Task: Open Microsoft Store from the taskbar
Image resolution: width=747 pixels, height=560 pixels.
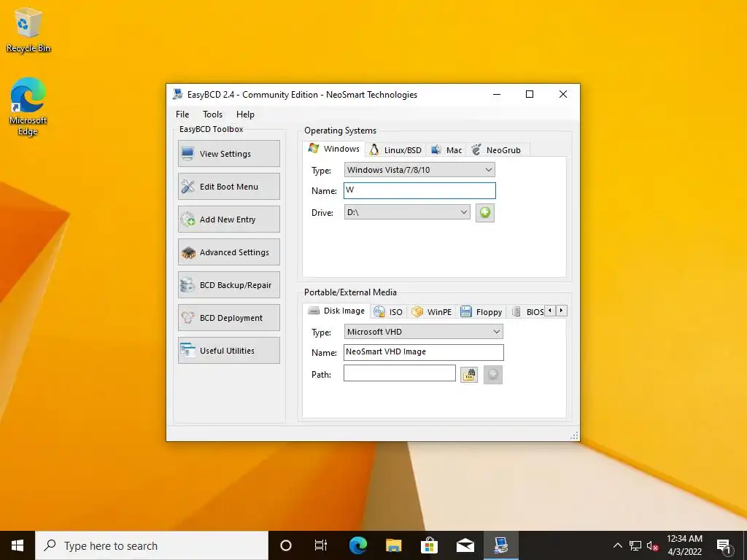Action: coord(429,545)
